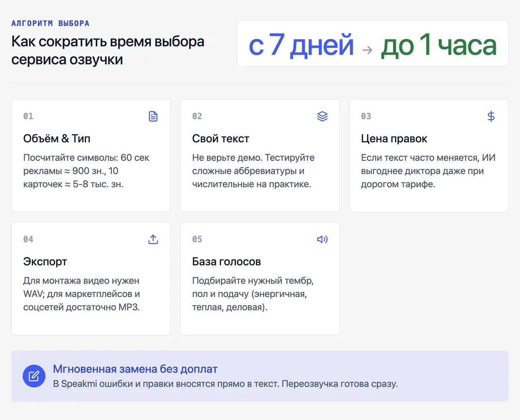Click the number 05 label
Viewport: 520px width, 420px height.
point(197,239)
